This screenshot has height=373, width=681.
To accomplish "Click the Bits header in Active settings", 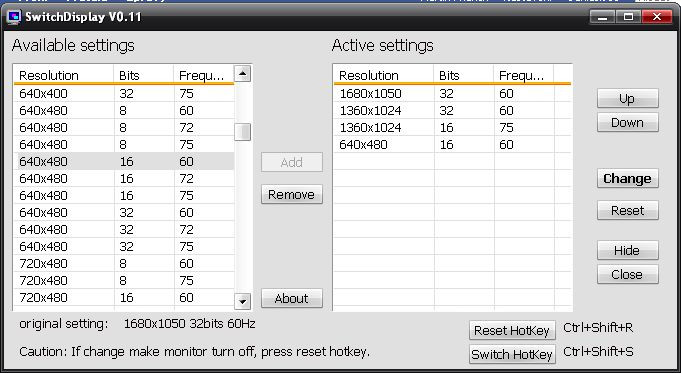I will (463, 75).
